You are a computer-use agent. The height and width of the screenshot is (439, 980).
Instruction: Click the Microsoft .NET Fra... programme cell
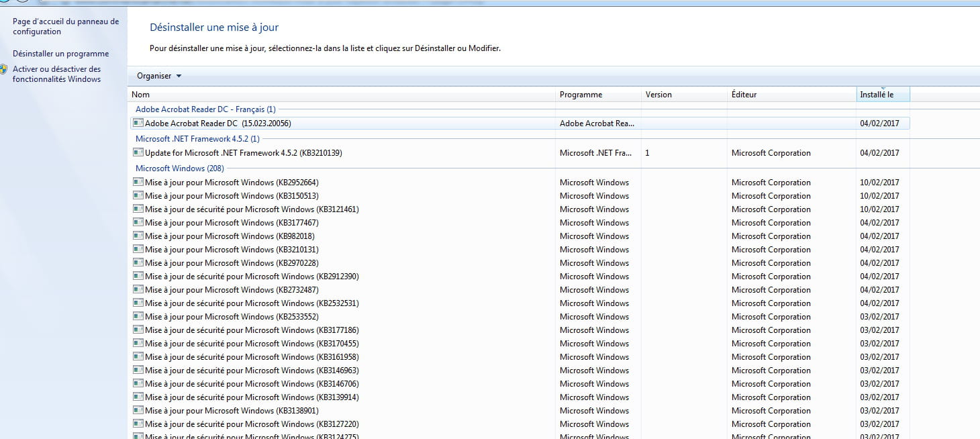pyautogui.click(x=596, y=153)
